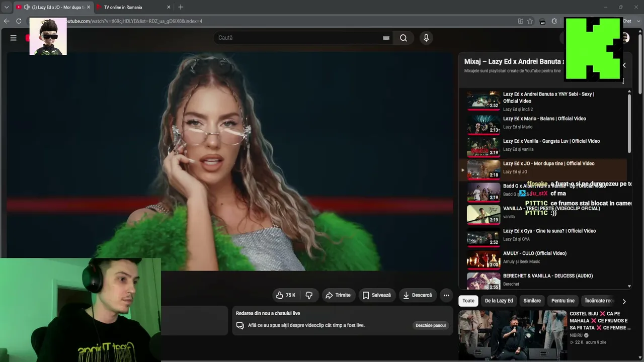Viewport: 644px width, 362px height.
Task: Click the playlist panel scrollbar
Action: pyautogui.click(x=629, y=123)
